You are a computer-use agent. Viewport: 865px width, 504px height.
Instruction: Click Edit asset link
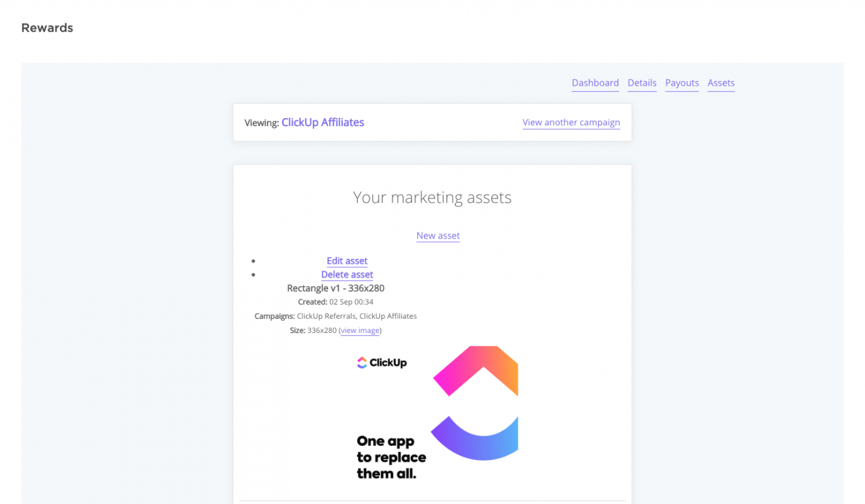(347, 261)
